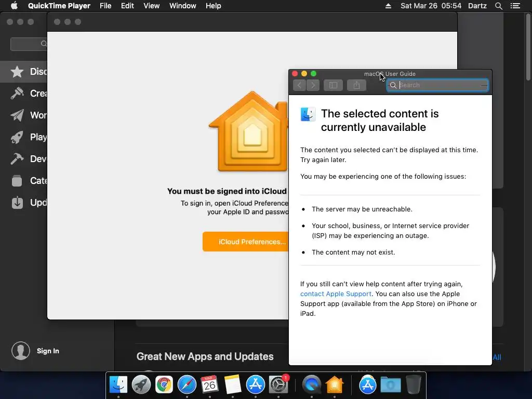
Task: Click the App Store sidebar search field
Action: [29, 44]
